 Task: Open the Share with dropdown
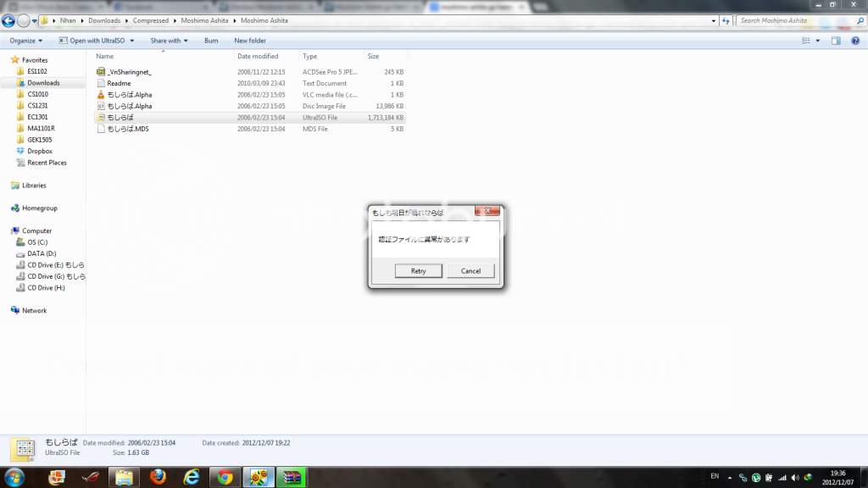[170, 41]
